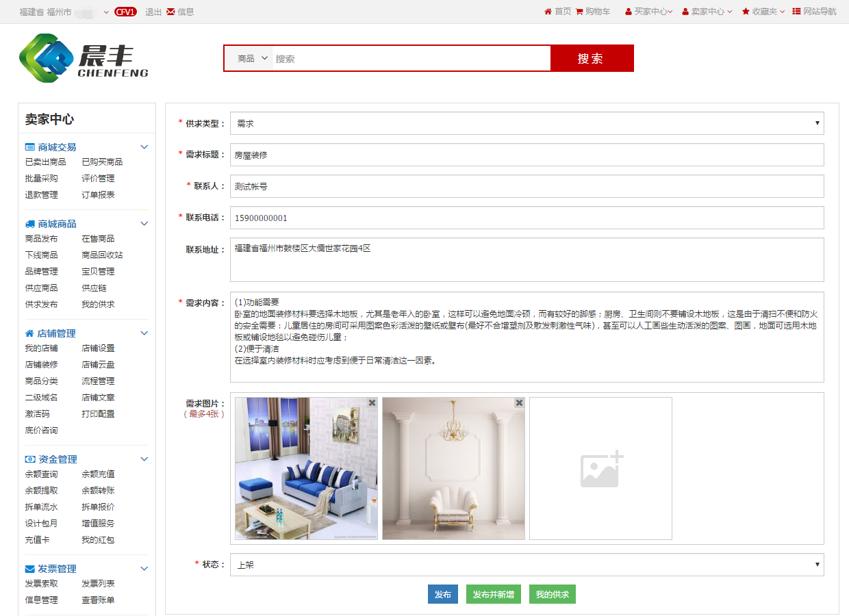Open the 状态 status dropdown
Screen dimensions: 849x616
pos(527,565)
